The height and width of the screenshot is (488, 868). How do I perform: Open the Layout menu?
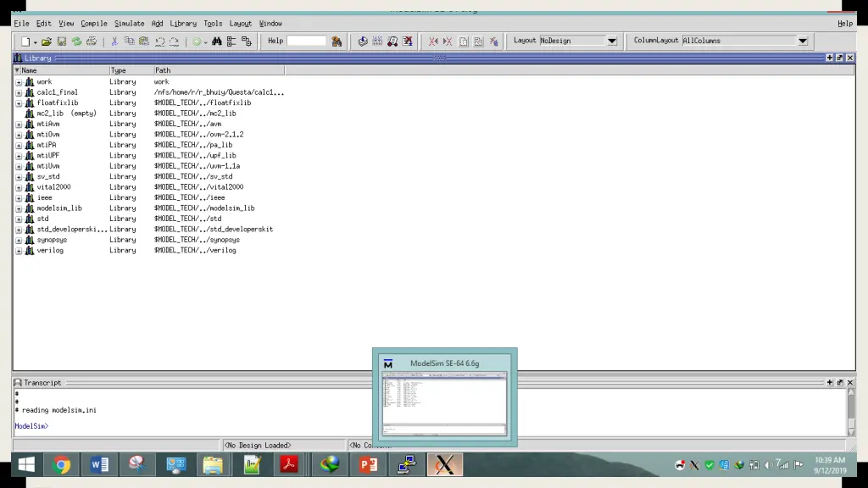240,23
